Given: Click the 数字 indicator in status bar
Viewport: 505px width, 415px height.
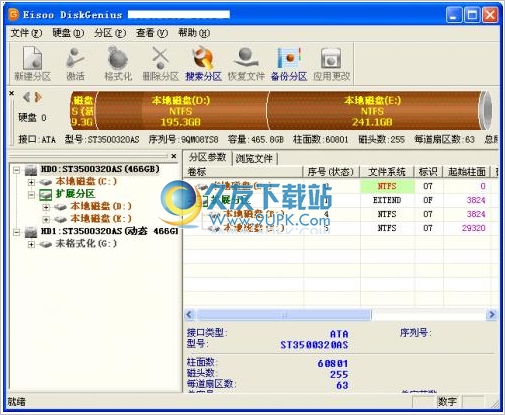Looking at the screenshot, I should tap(447, 402).
